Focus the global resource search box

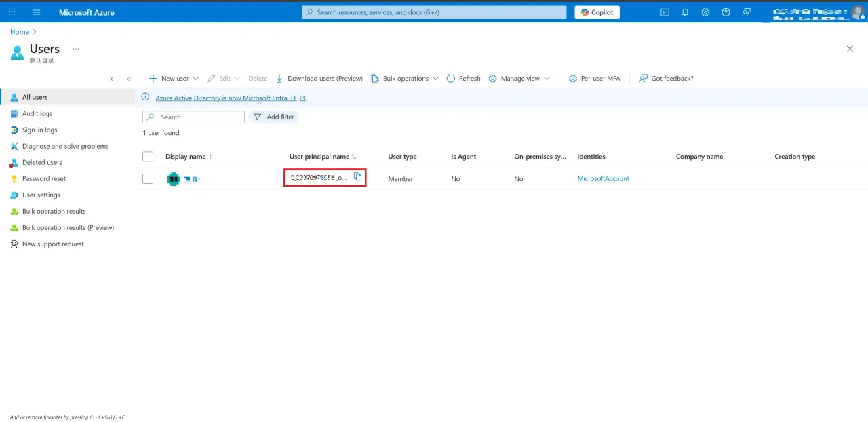[434, 12]
